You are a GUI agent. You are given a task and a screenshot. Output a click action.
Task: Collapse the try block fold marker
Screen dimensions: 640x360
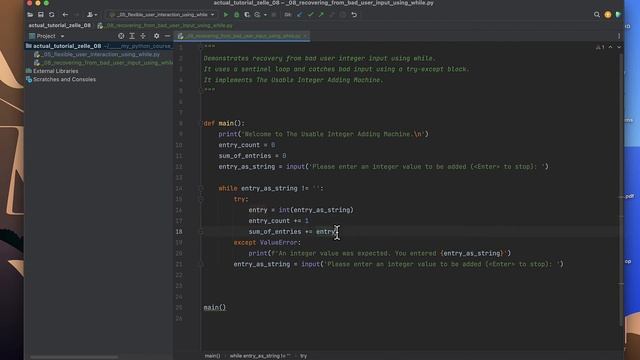point(201,199)
